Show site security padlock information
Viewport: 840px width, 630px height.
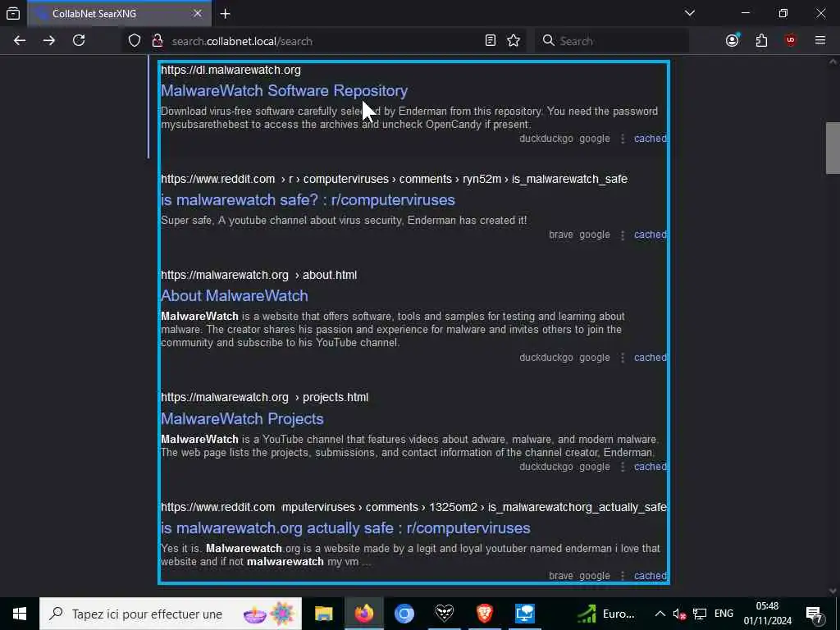tap(157, 41)
